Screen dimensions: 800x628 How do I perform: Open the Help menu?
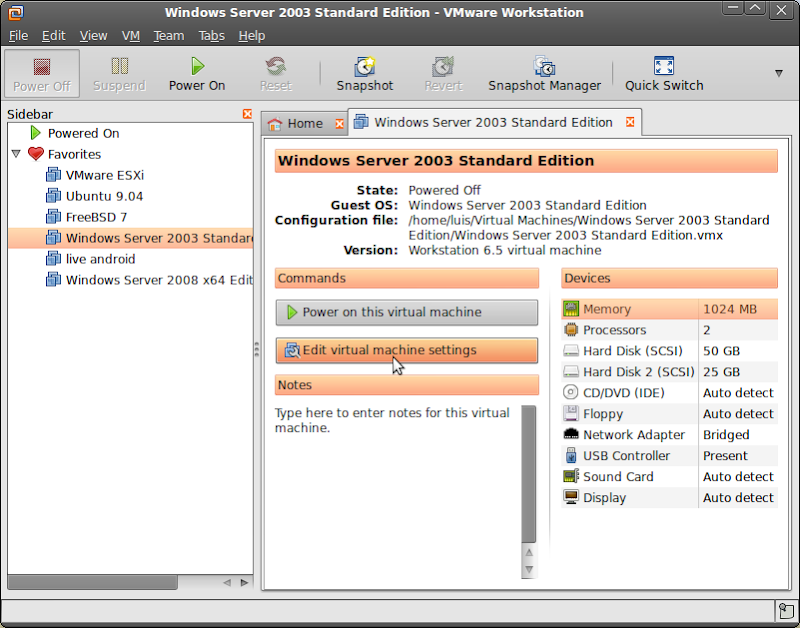pyautogui.click(x=252, y=36)
